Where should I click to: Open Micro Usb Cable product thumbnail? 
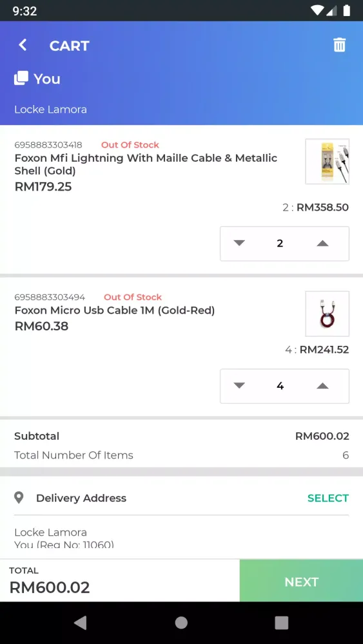[x=328, y=314]
